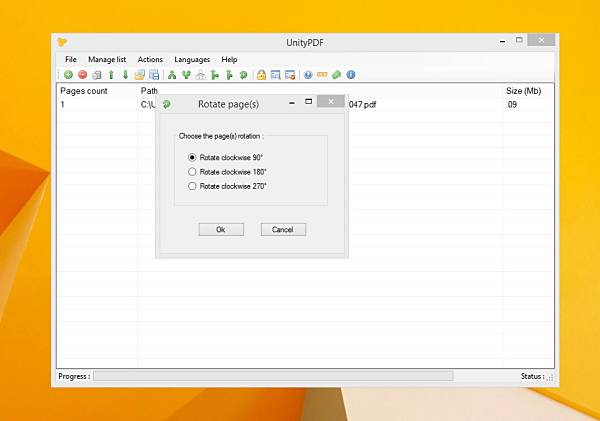Click the Path column header
Screen dimensions: 600x421
(x=149, y=91)
